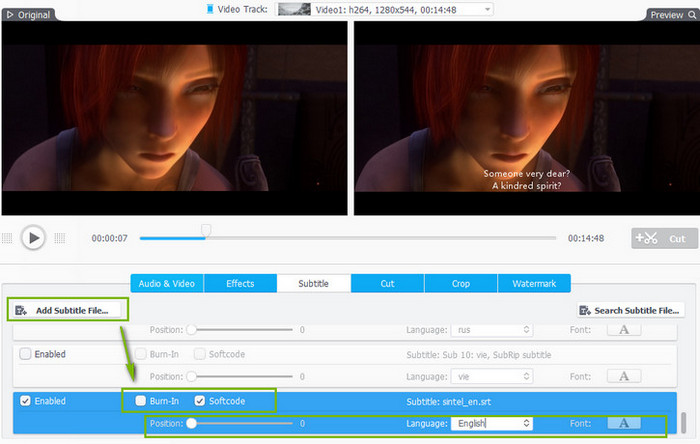Disable the Enabled checkbox for sintel_en.srt
The width and height of the screenshot is (700, 444).
(25, 401)
